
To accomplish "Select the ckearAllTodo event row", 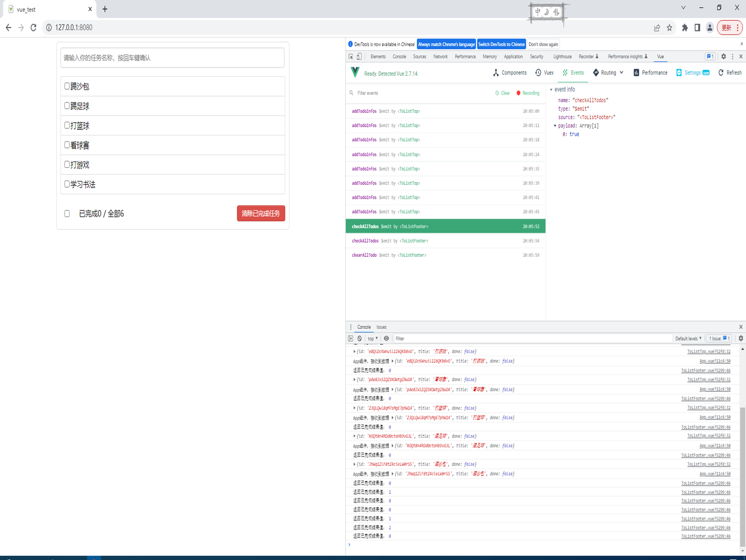I will [445, 255].
